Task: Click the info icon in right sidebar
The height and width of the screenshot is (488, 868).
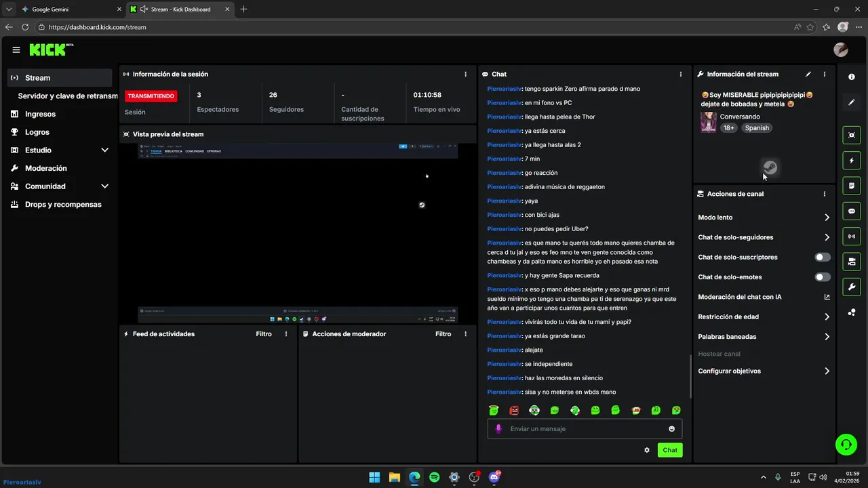Action: (x=852, y=77)
